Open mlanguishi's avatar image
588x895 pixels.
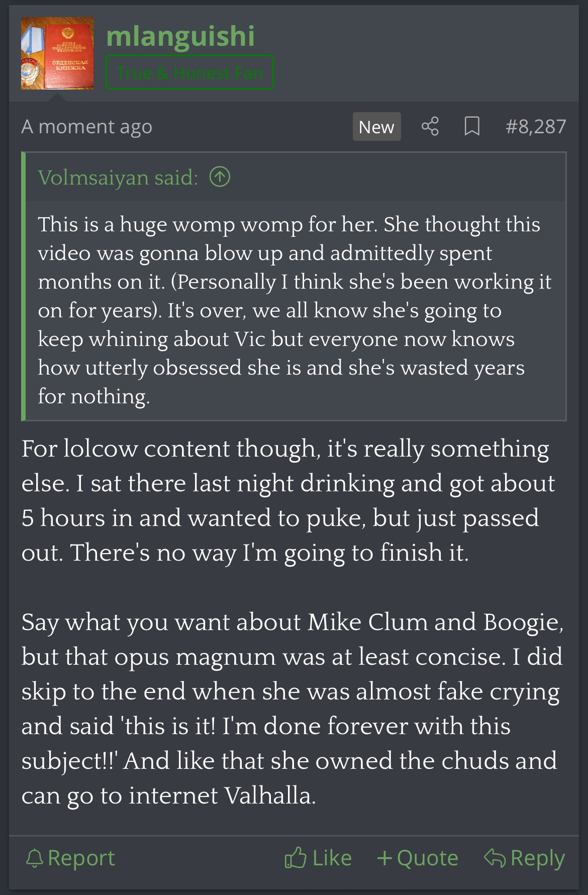[x=57, y=54]
